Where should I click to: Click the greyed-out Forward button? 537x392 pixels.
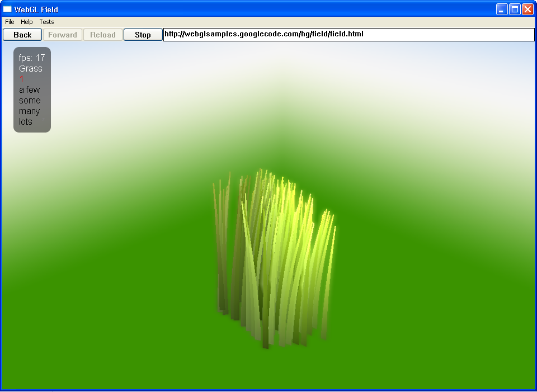(x=63, y=35)
